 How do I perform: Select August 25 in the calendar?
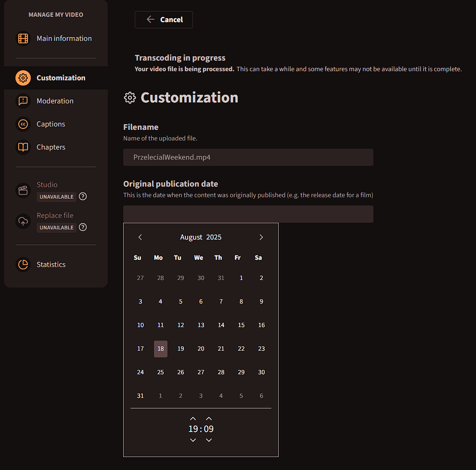161,372
